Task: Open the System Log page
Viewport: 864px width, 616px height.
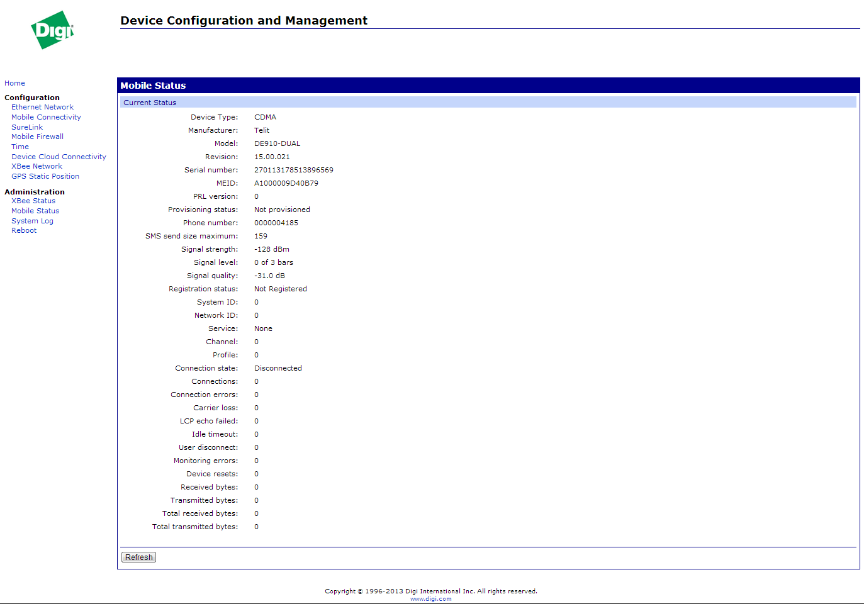Action: (x=32, y=221)
